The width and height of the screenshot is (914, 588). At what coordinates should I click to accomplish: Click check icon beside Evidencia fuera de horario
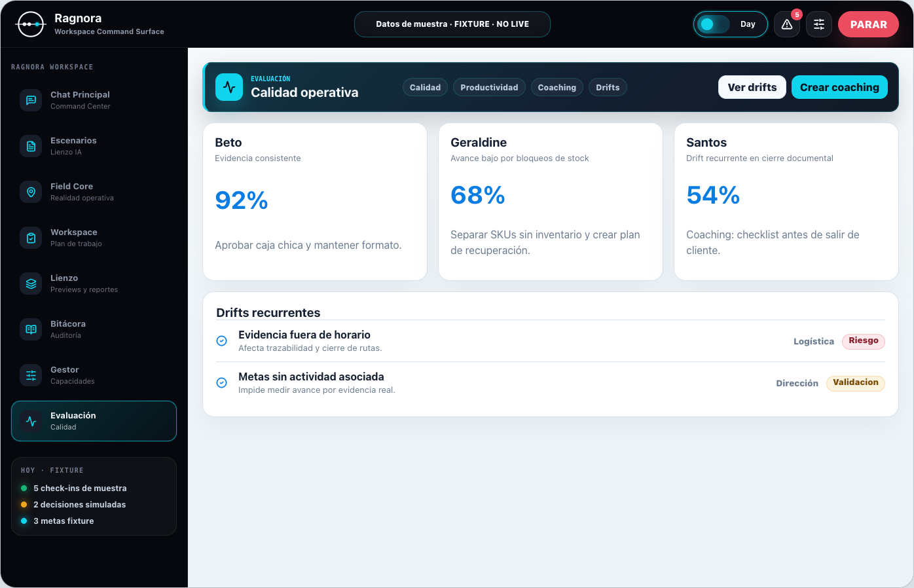(x=222, y=340)
